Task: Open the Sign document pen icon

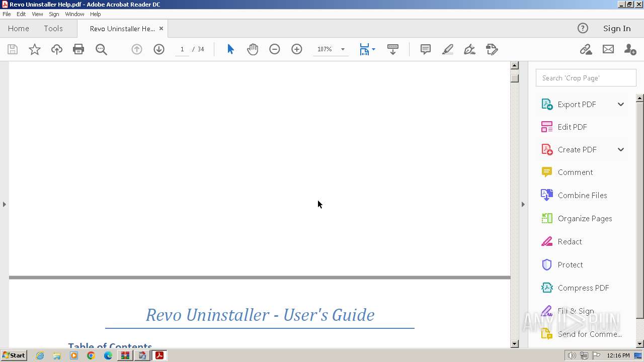Action: click(470, 49)
